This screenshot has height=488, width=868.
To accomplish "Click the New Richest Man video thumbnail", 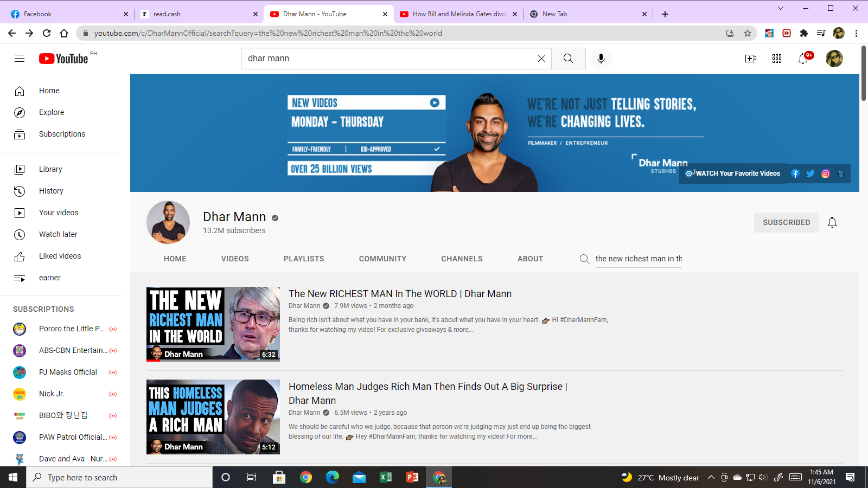I will pos(213,324).
